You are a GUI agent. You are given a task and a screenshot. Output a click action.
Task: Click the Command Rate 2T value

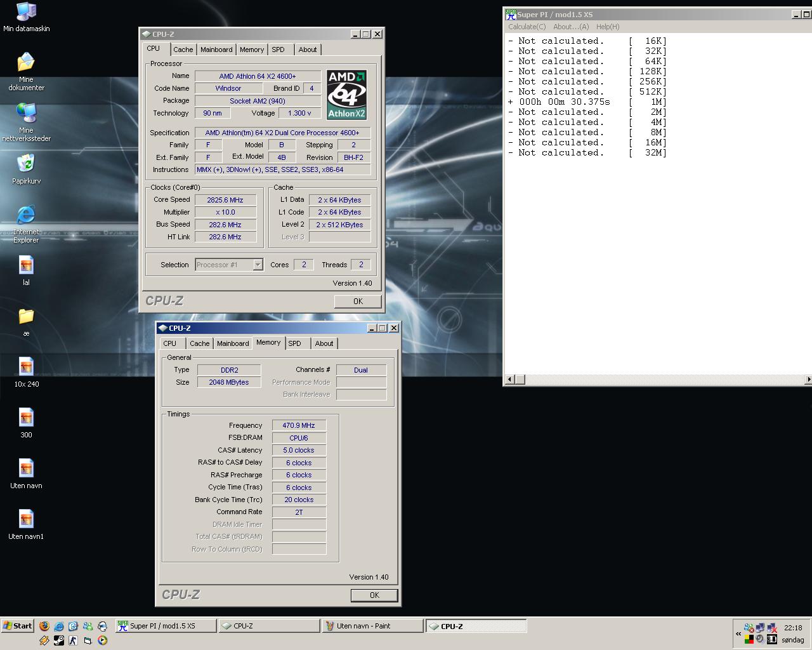point(299,512)
